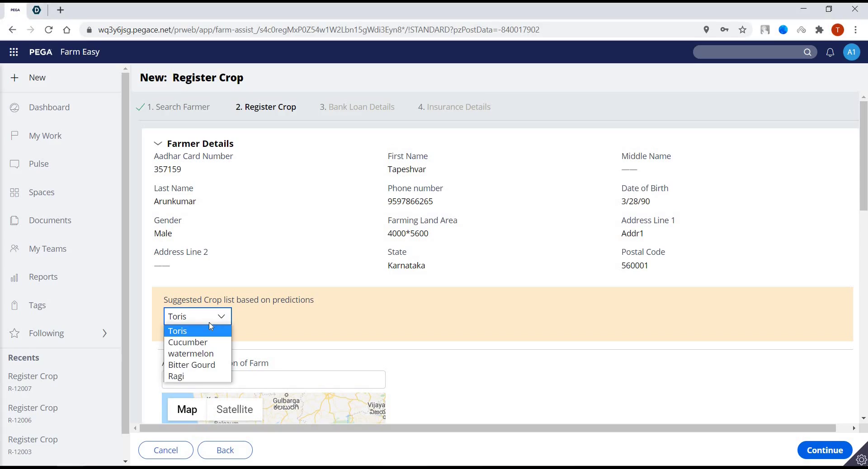Bookmark this page with star icon

click(x=742, y=30)
